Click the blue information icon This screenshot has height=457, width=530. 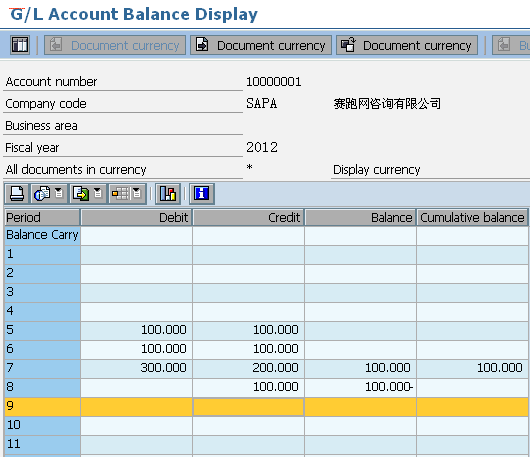[201, 194]
